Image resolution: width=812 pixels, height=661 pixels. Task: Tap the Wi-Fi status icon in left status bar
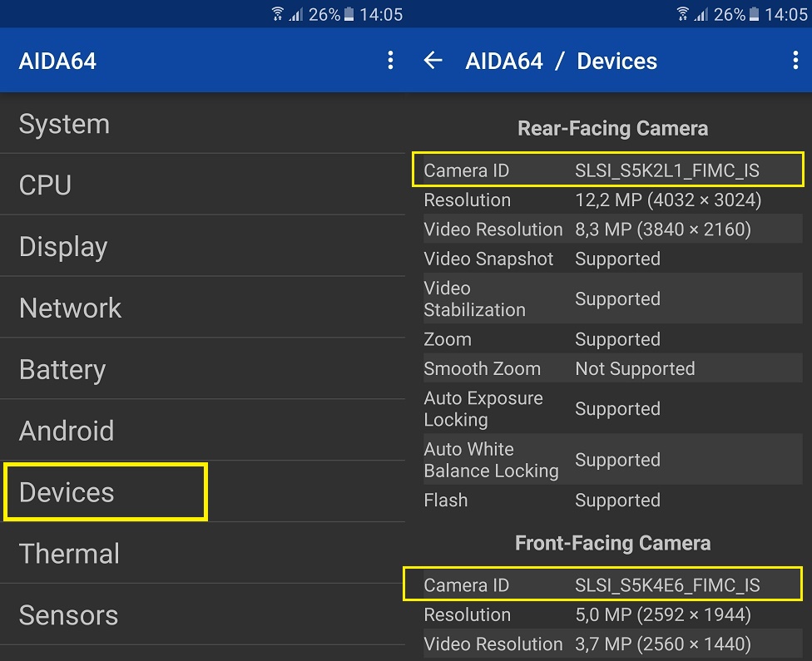pos(278,14)
